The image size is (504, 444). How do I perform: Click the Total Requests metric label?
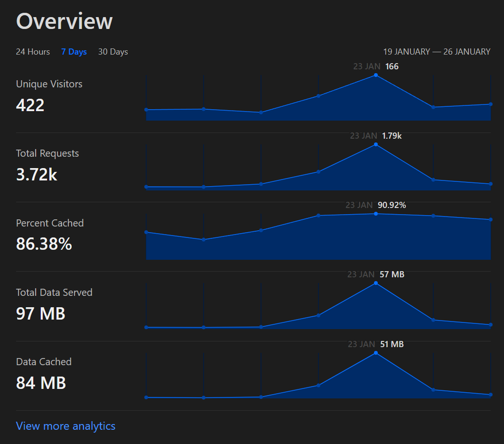tap(47, 153)
